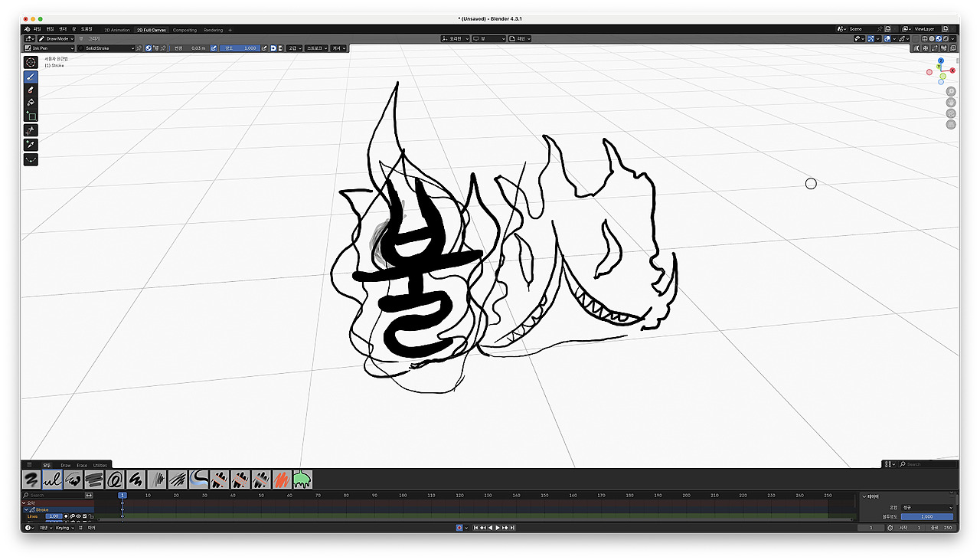The image size is (980, 560).
Task: Switch to the Compositing workspace tab
Action: tap(185, 30)
